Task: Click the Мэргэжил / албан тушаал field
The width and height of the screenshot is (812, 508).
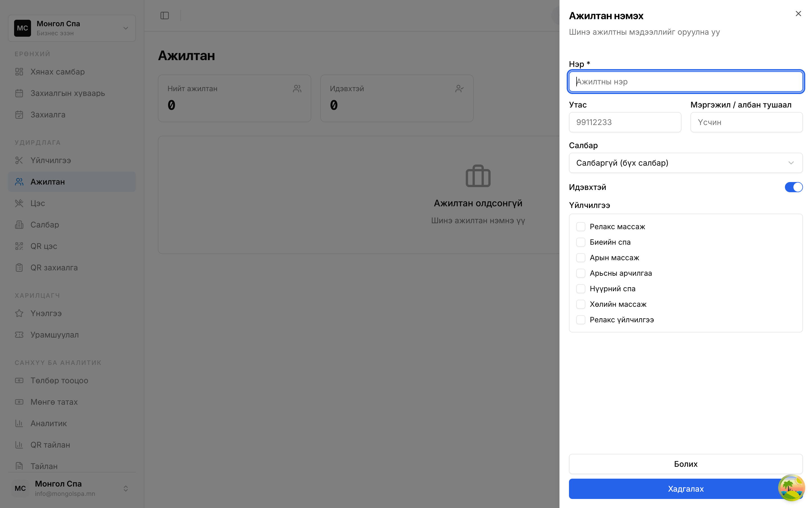Action: coord(746,122)
